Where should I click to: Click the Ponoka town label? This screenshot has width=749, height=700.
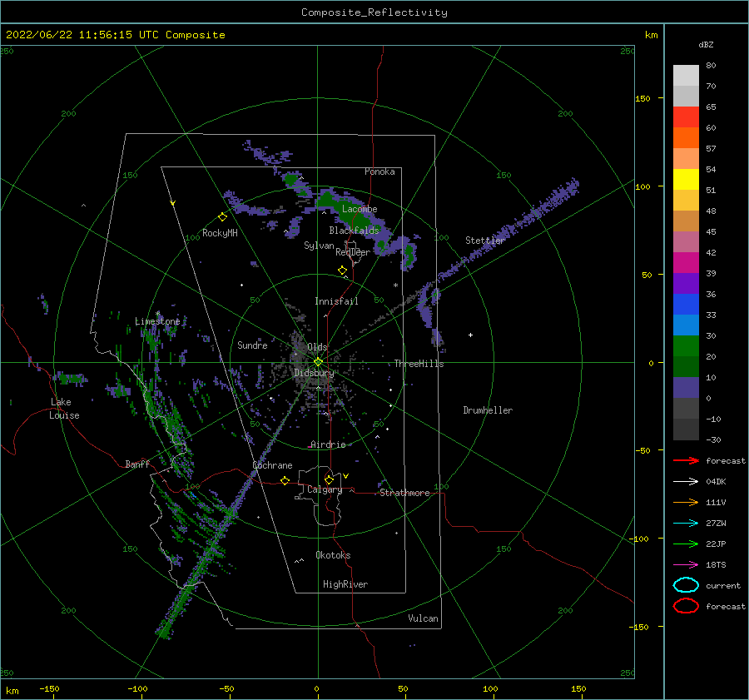click(379, 171)
